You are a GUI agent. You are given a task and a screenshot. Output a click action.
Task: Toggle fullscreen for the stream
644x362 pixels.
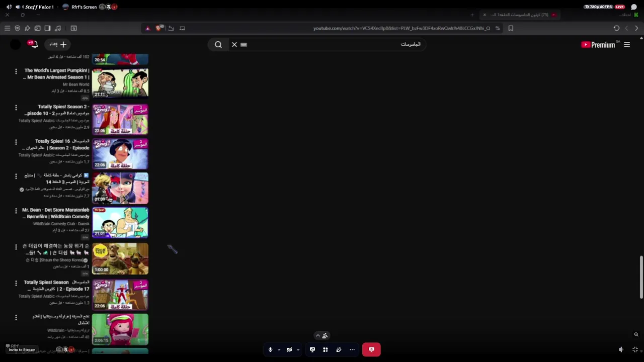coord(635,349)
